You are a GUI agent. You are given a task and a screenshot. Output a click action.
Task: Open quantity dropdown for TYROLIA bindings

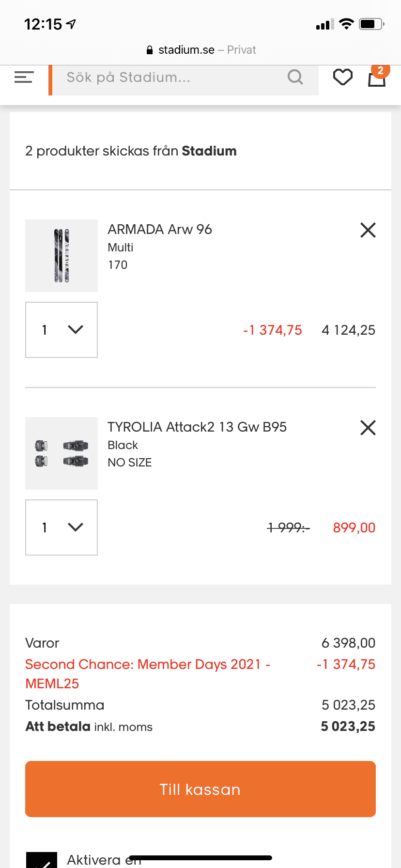62,527
